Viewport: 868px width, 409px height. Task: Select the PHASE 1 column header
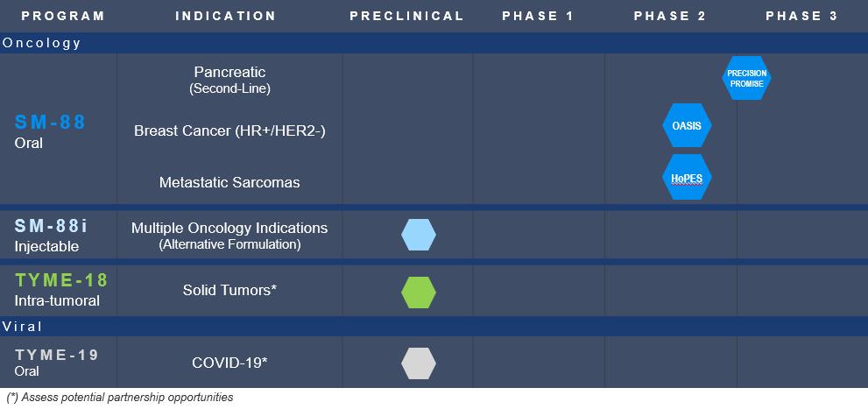click(538, 16)
